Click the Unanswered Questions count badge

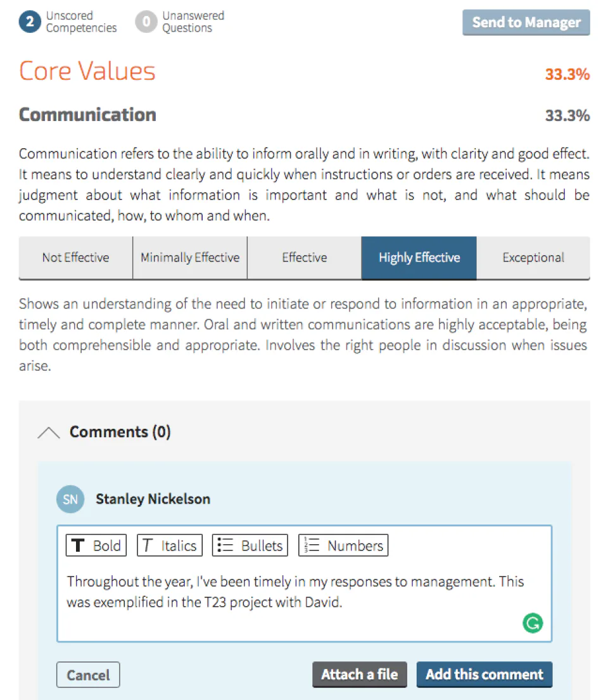pyautogui.click(x=146, y=22)
